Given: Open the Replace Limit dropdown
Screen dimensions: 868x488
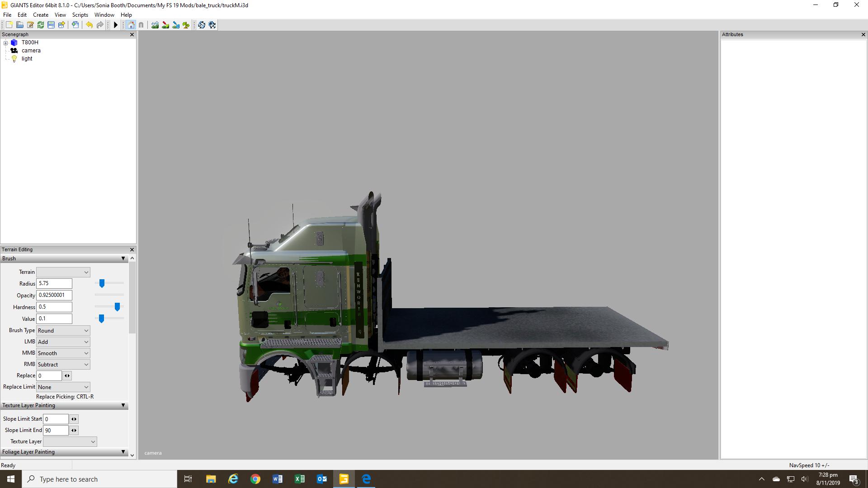Looking at the screenshot, I should tap(63, 387).
